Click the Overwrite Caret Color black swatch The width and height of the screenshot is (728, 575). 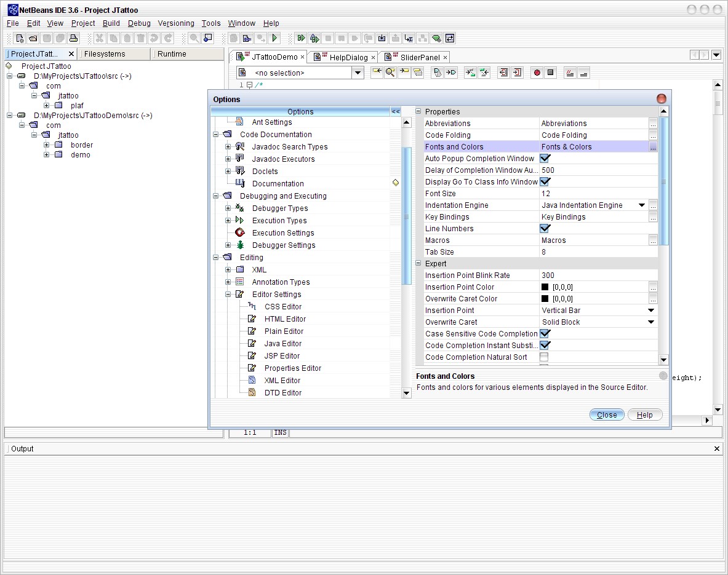tap(545, 299)
